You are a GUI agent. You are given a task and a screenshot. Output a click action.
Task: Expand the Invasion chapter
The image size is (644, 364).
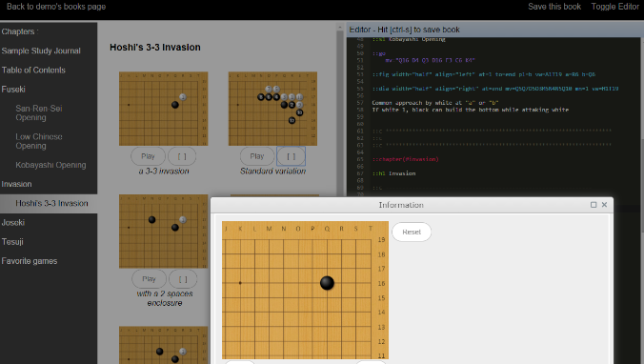click(16, 184)
